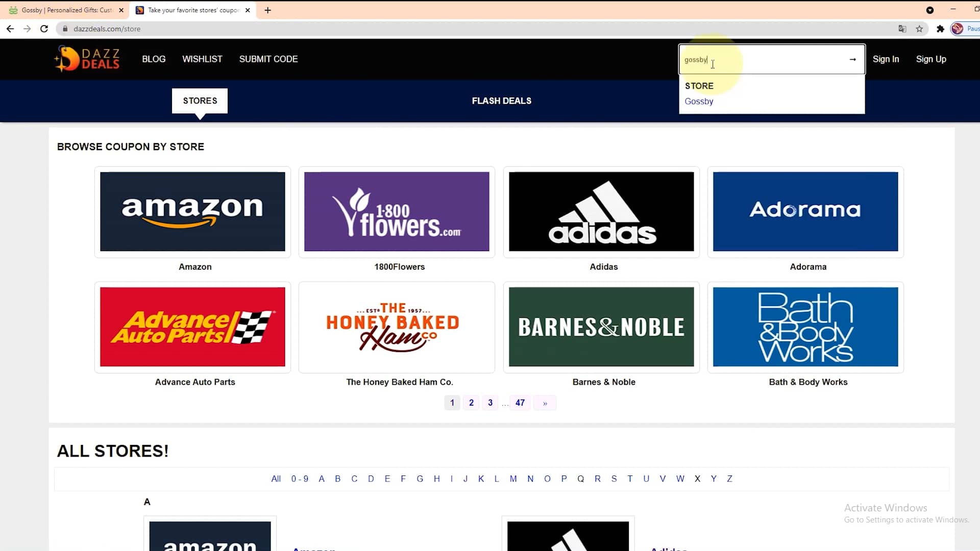Image resolution: width=980 pixels, height=551 pixels.
Task: Filter stores by letter P
Action: (563, 479)
